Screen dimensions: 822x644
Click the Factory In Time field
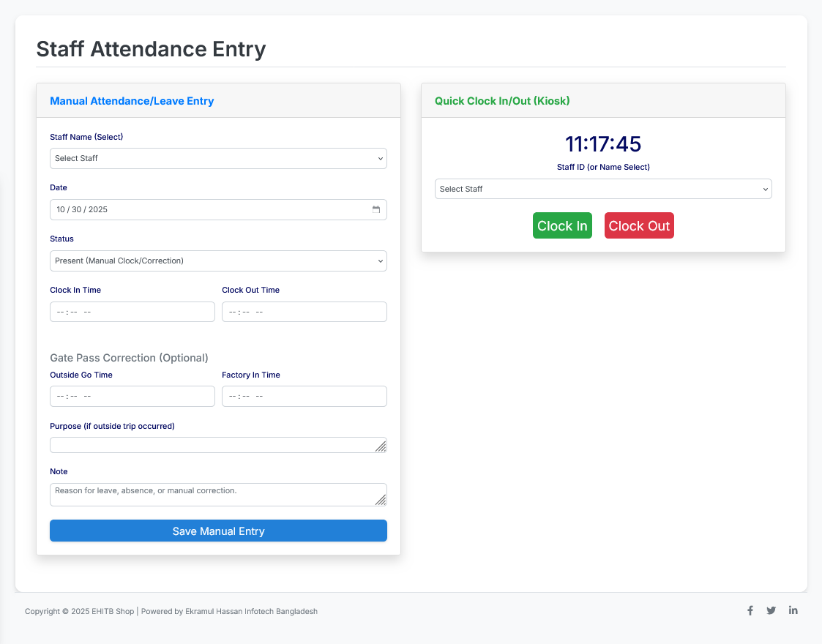[304, 397]
